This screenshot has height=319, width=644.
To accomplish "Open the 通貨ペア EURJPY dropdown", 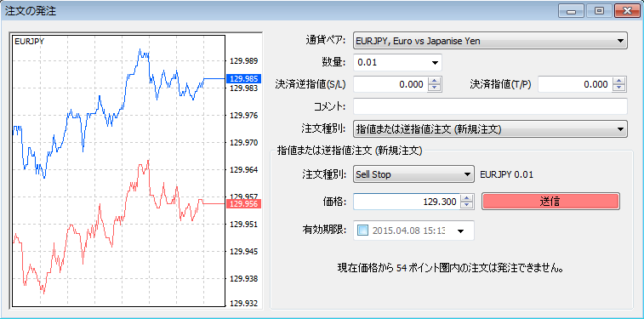I will [490, 41].
